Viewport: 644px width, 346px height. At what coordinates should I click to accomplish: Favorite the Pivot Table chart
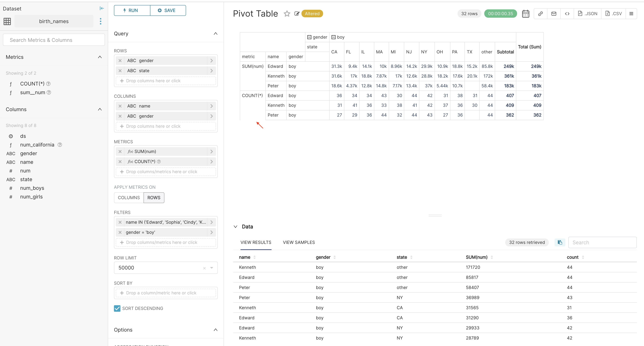point(287,14)
